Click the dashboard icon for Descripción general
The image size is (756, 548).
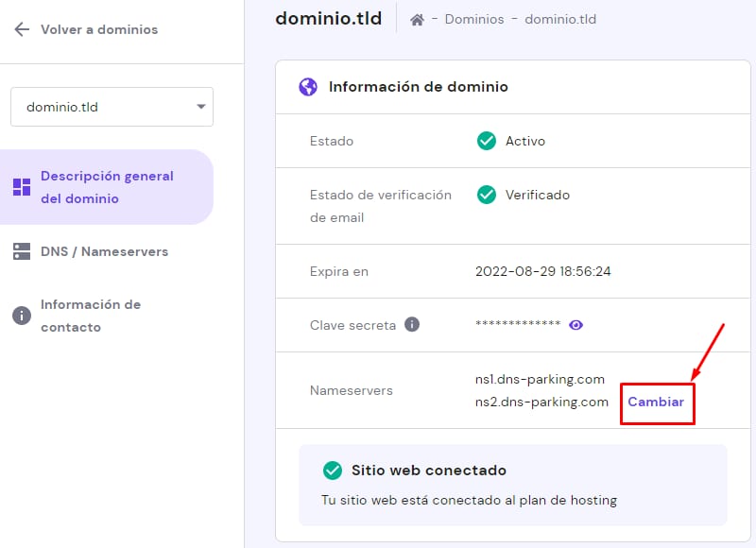[22, 187]
